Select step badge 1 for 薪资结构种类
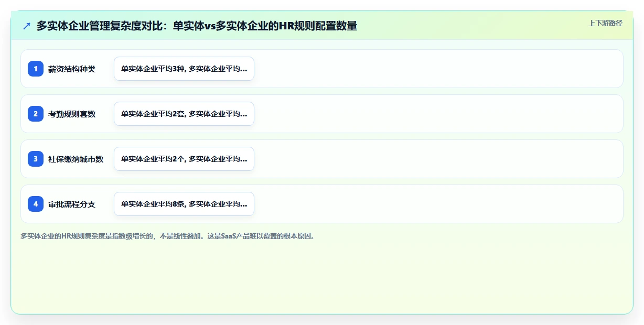Image resolution: width=644 pixels, height=325 pixels. point(36,69)
